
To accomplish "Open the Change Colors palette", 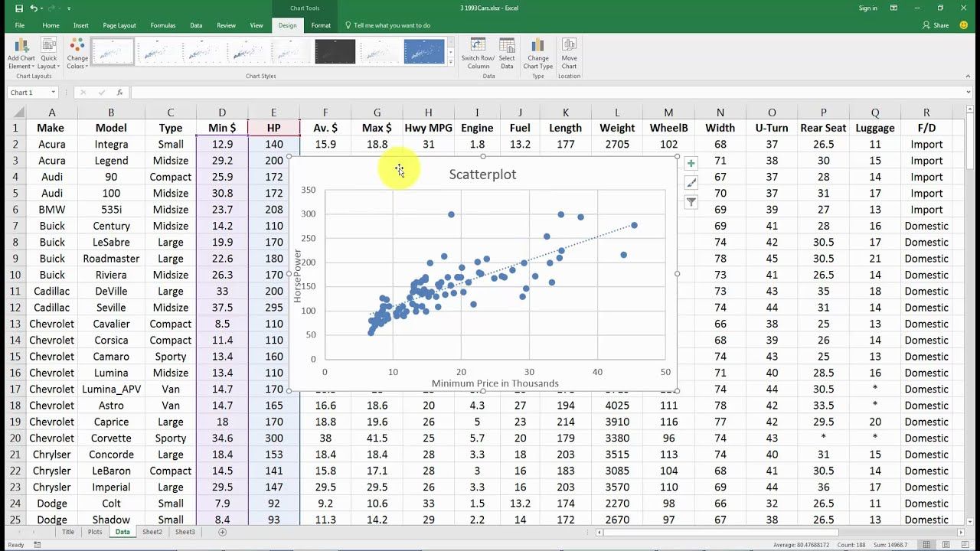I will click(x=77, y=52).
